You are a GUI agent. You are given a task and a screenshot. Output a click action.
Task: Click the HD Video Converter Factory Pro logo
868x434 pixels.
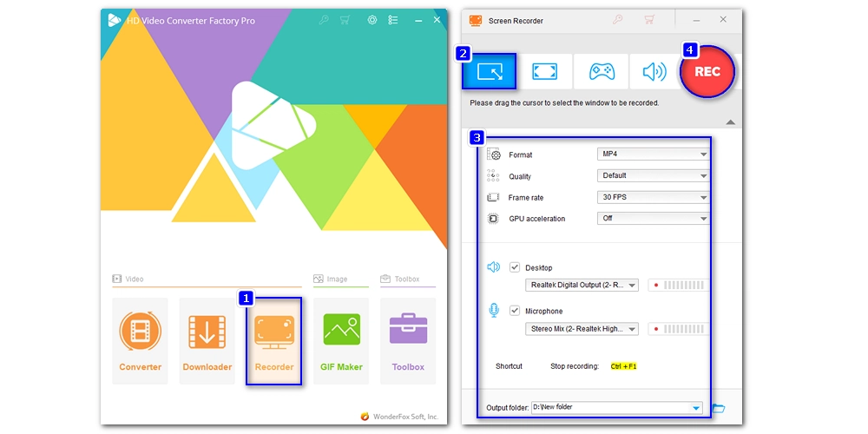point(115,21)
